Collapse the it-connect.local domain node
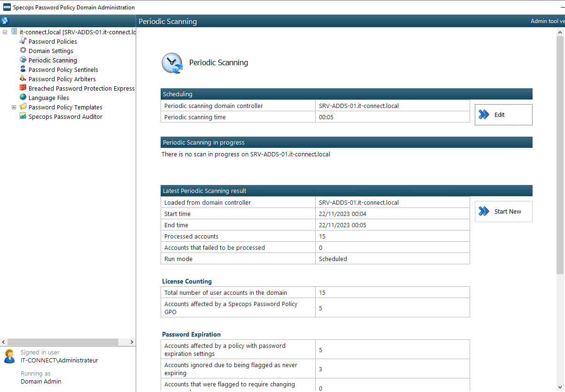 5,32
